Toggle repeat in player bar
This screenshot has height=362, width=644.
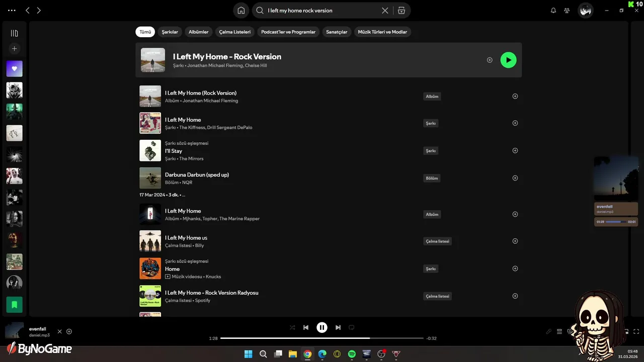point(352,327)
